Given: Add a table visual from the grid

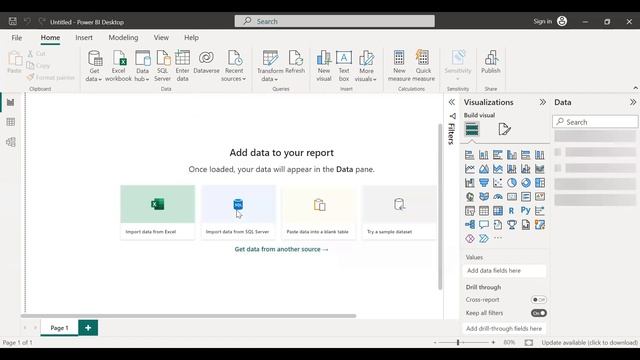Looking at the screenshot, I should click(x=484, y=211).
